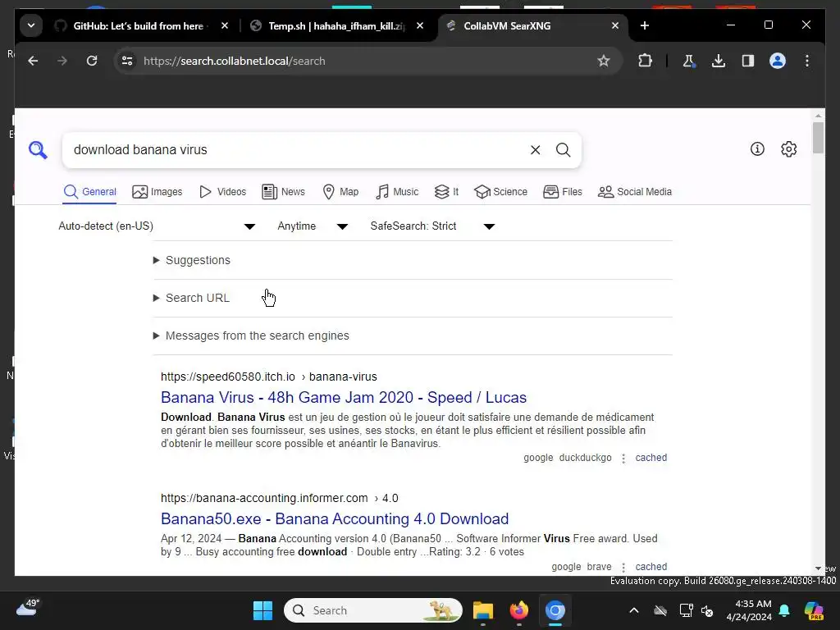Go back to previous page

(33, 61)
